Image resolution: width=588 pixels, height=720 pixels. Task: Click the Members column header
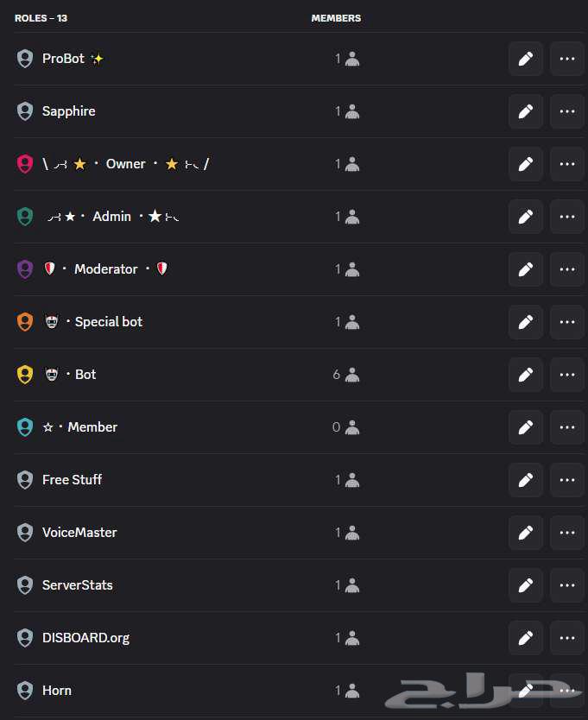[x=336, y=18]
